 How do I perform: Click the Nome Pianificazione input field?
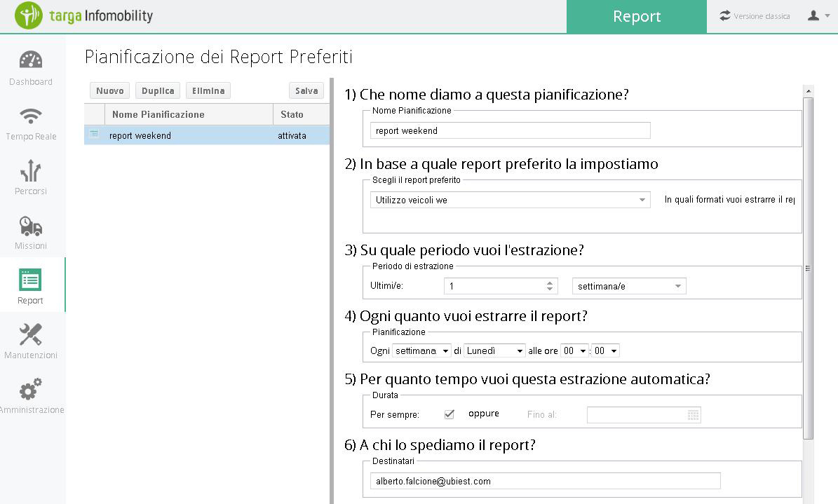[510, 130]
